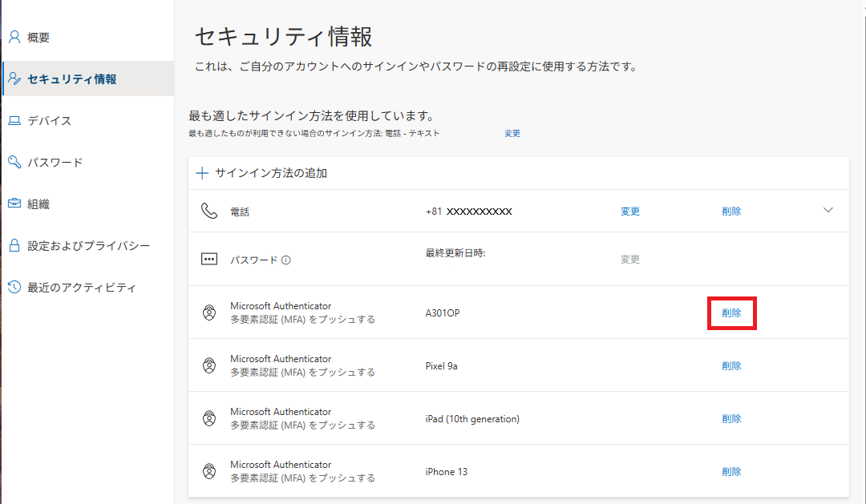Viewport: 866px width, 504px height.
Task: Click the info icon beside パスワード
Action: pyautogui.click(x=286, y=260)
